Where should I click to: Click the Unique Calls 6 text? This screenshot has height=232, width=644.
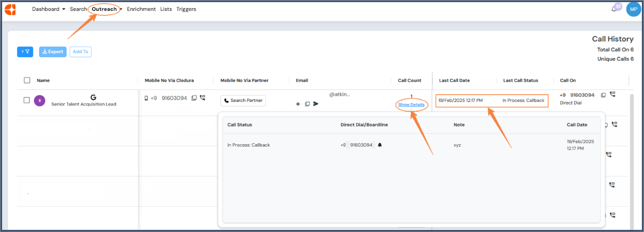[x=616, y=59]
